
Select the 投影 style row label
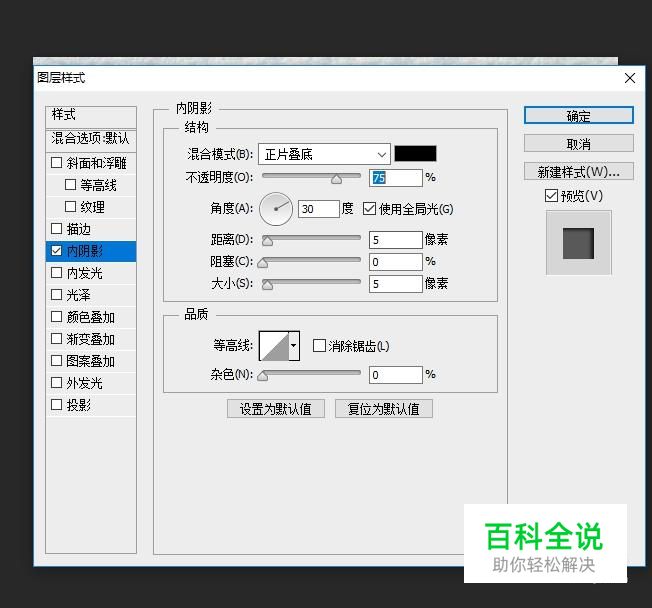click(x=79, y=405)
